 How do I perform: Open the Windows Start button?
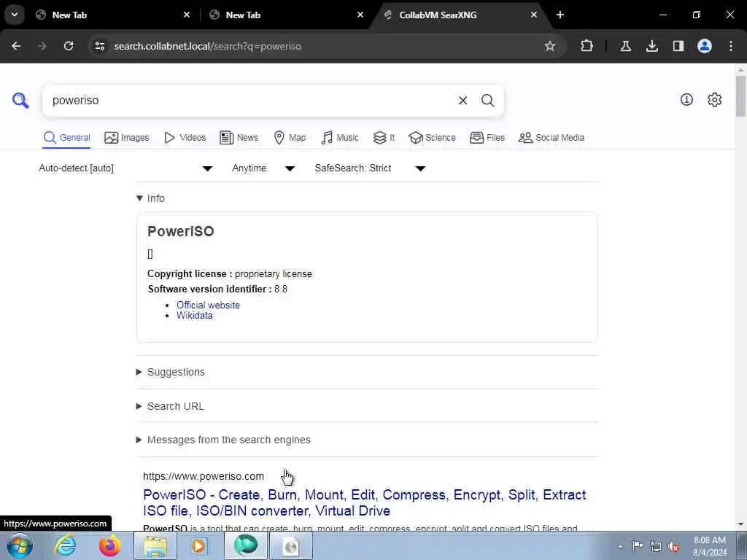point(20,545)
